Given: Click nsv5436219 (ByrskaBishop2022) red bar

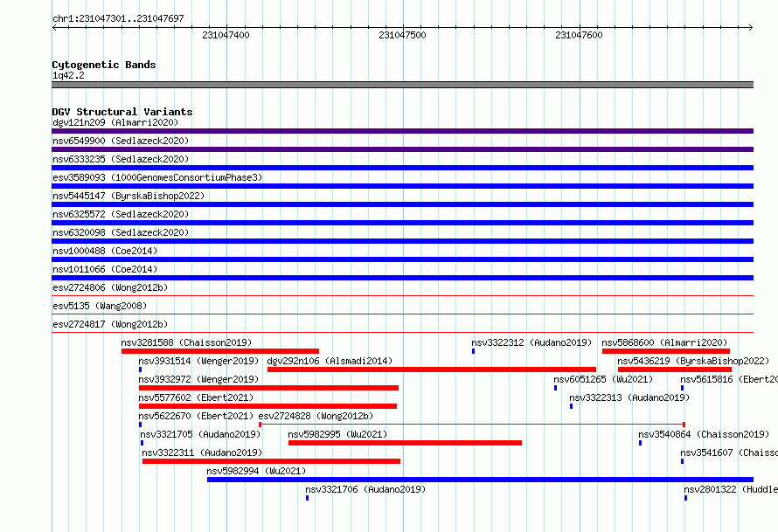Looking at the screenshot, I should (675, 370).
